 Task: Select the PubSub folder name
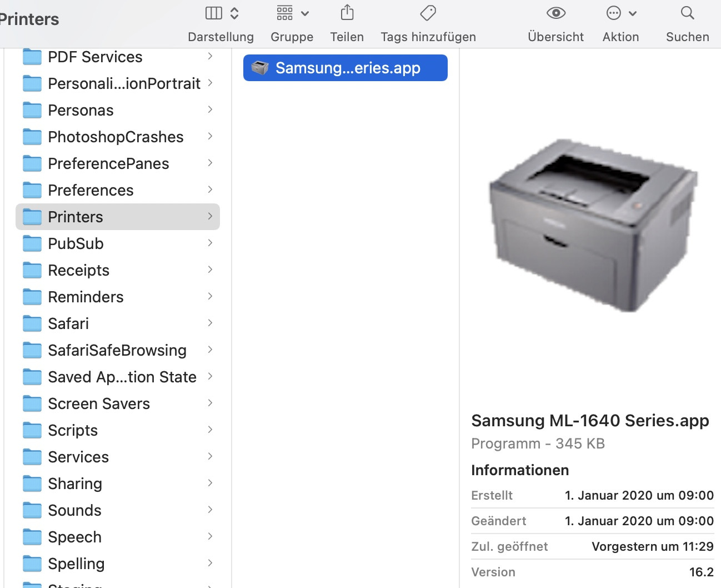[76, 243]
